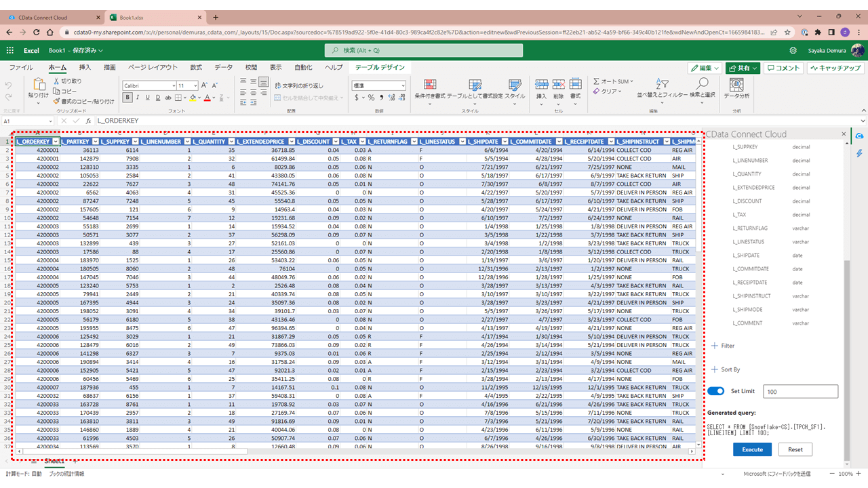Click the AutoSum (オート SUM) sigma icon
Screen dimensions: 868x488
(x=597, y=81)
